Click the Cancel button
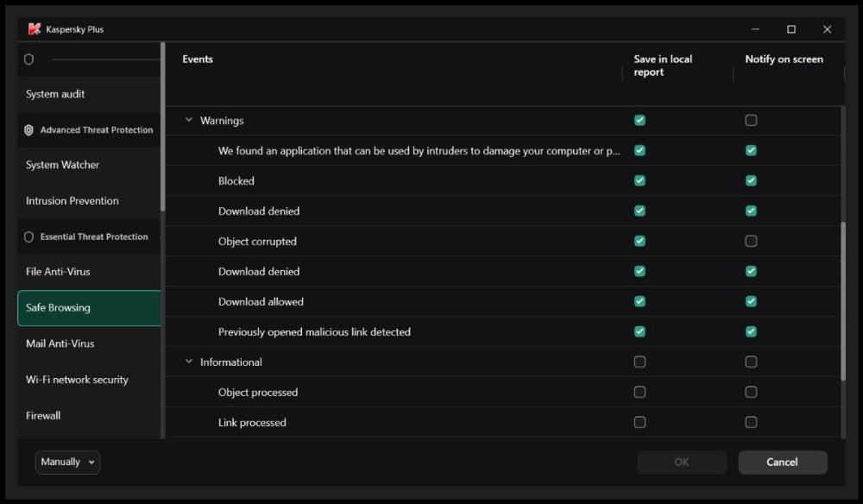Image resolution: width=863 pixels, height=504 pixels. (x=783, y=463)
